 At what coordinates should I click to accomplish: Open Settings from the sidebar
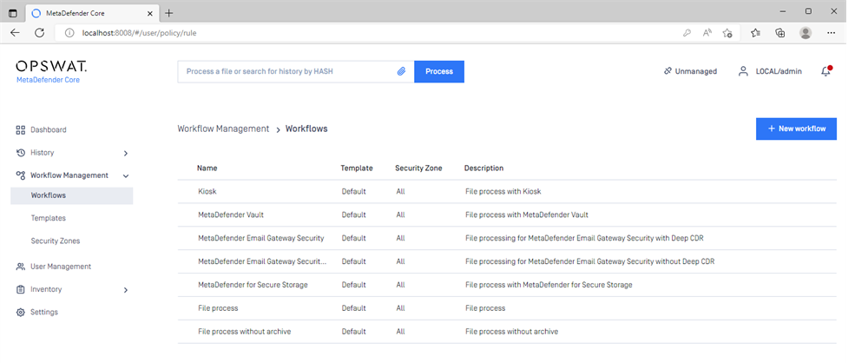point(43,312)
